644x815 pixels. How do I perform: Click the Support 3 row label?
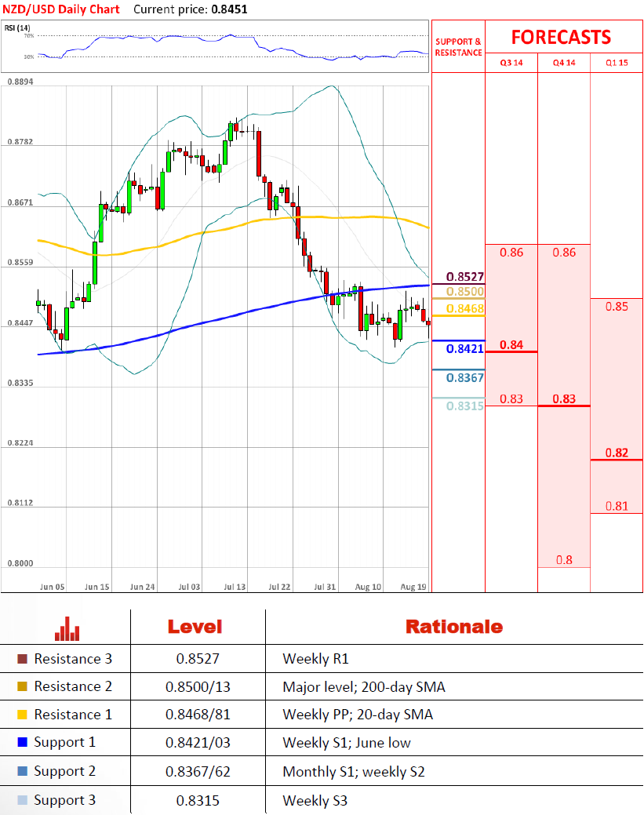(65, 800)
